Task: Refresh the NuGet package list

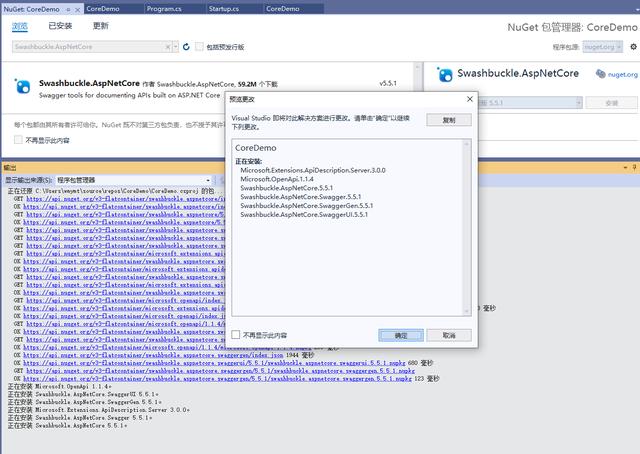Action: (186, 47)
